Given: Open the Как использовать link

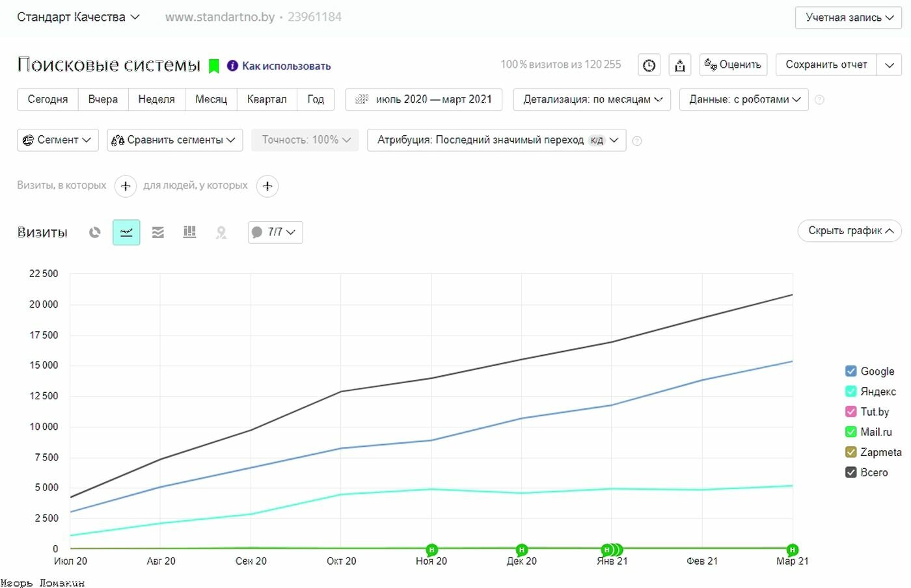Looking at the screenshot, I should 286,66.
